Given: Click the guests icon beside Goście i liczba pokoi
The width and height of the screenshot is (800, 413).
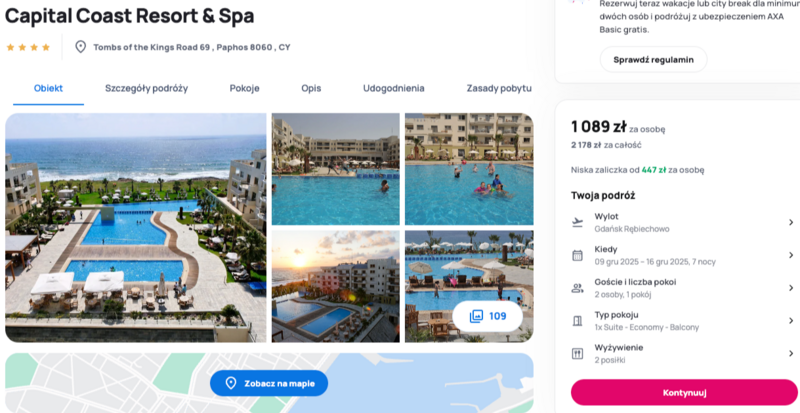Looking at the screenshot, I should pos(577,288).
